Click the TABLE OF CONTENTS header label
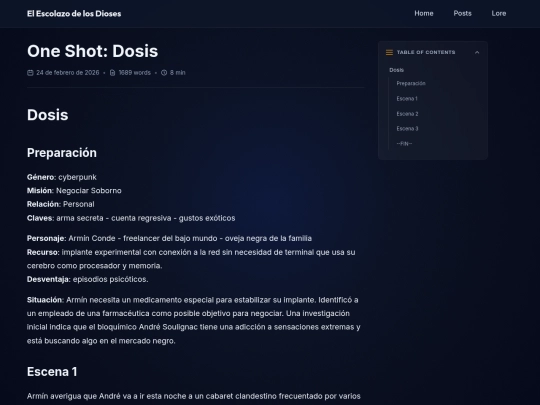The image size is (540, 405). tap(426, 52)
